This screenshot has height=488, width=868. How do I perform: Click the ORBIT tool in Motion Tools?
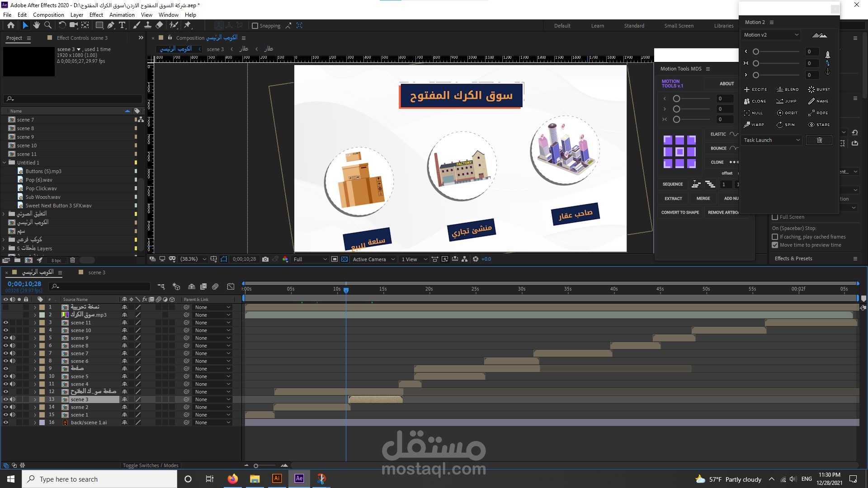(x=787, y=113)
